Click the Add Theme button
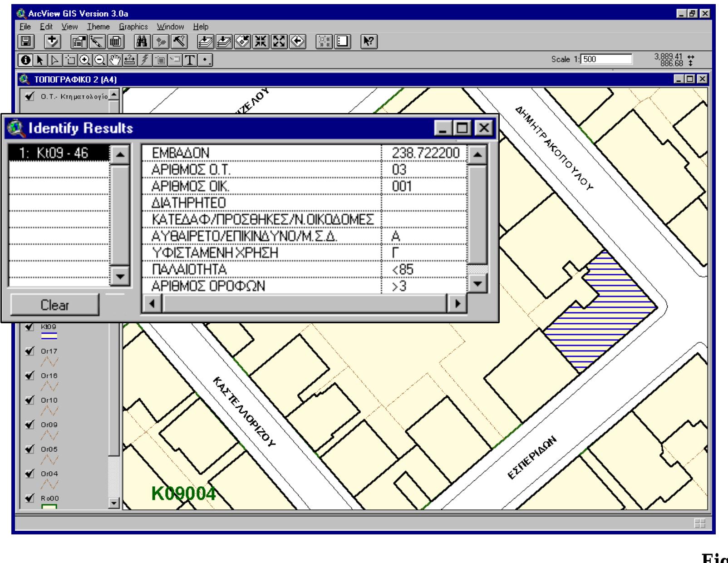Screen dimensions: 728x563 [53, 42]
